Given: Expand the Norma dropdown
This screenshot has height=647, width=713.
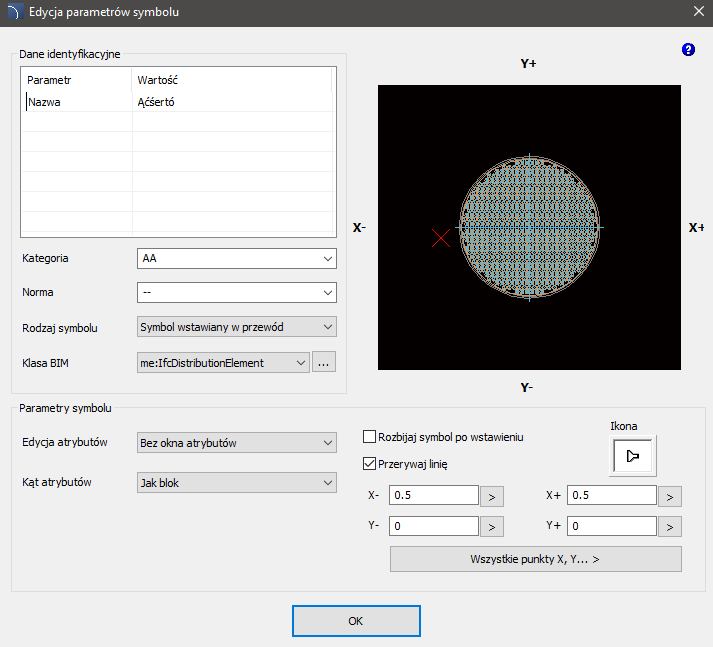Looking at the screenshot, I should 236,293.
